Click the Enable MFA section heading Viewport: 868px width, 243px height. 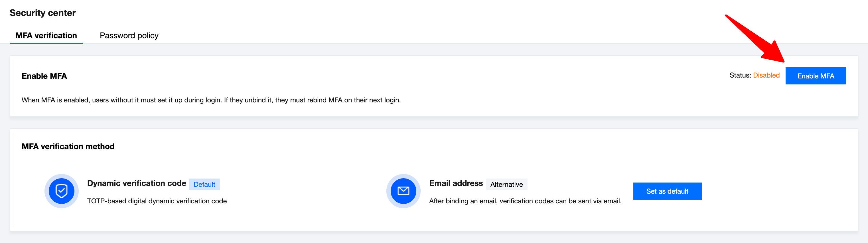[x=44, y=76]
